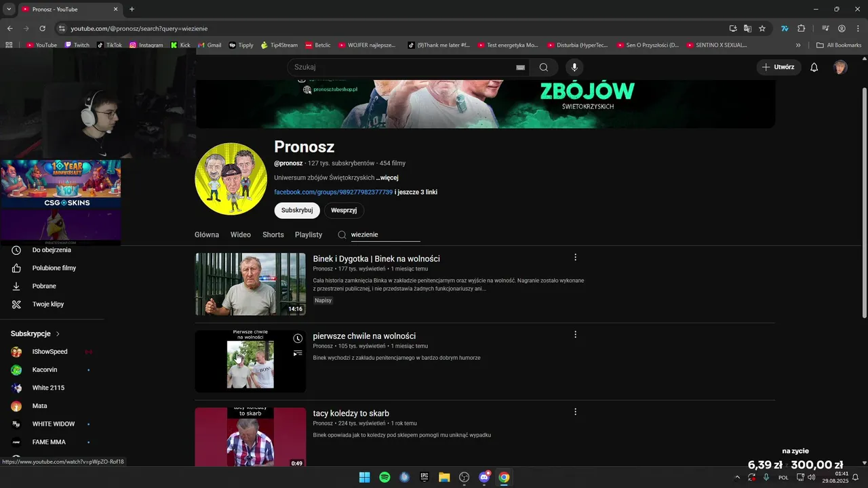The width and height of the screenshot is (868, 488).
Task: Open the facebook.com/groups link
Action: (333, 192)
